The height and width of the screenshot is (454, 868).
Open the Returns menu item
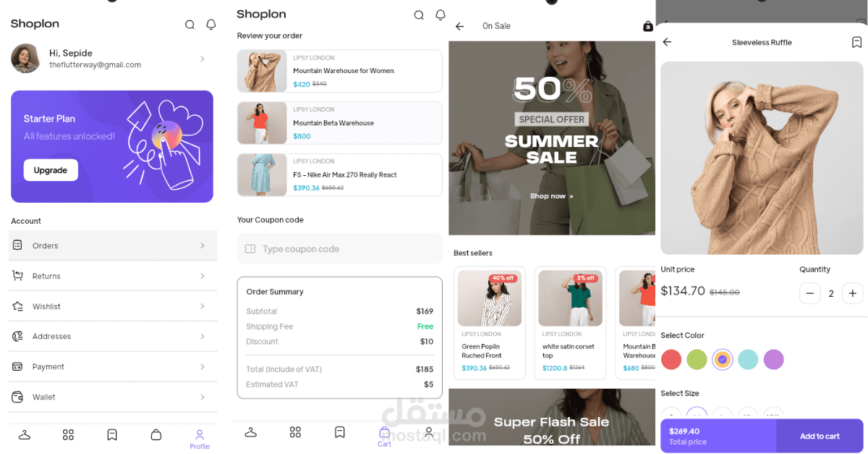pos(113,276)
